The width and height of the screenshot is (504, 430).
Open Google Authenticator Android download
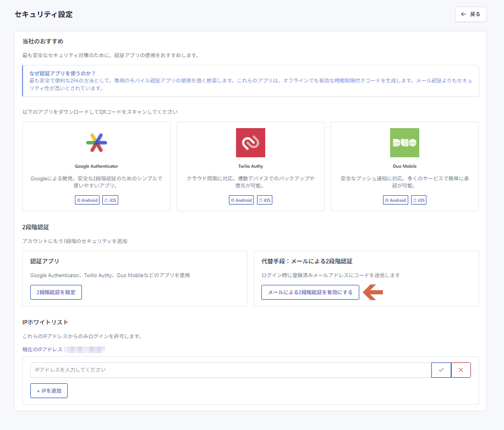pyautogui.click(x=87, y=200)
